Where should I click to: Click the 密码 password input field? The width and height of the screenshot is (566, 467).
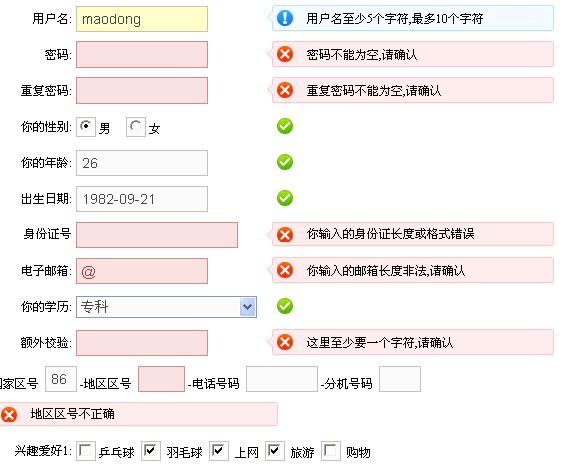click(x=142, y=54)
